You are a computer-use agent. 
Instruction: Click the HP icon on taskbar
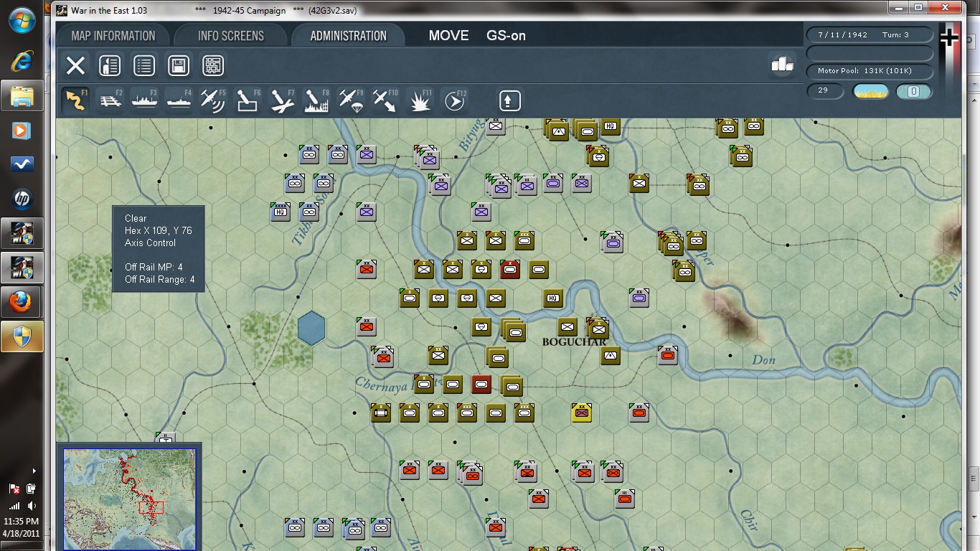click(x=22, y=199)
